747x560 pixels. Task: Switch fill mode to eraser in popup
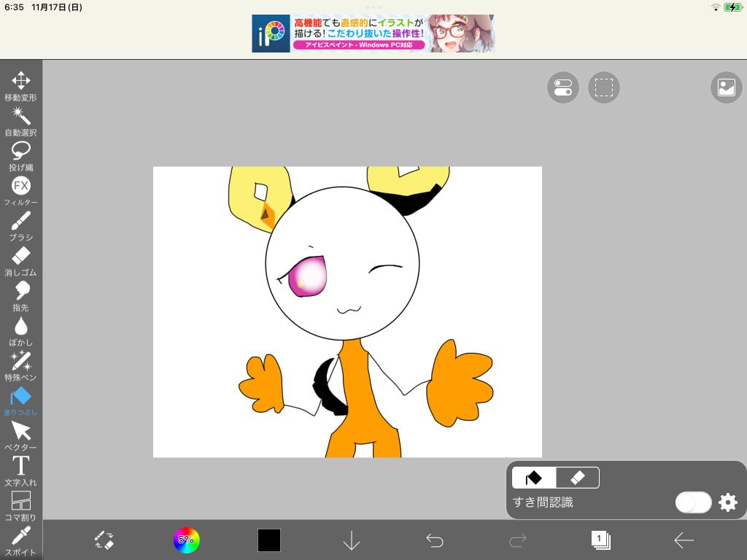[x=577, y=478]
